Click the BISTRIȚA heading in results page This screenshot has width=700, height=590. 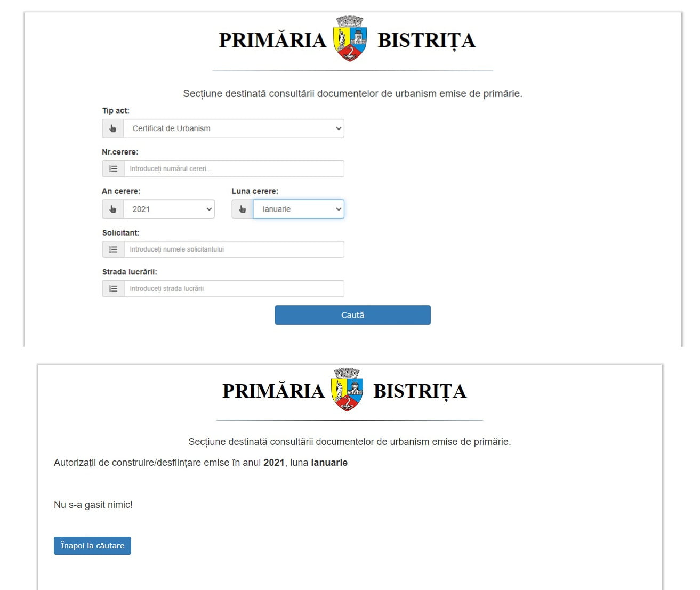pos(420,391)
